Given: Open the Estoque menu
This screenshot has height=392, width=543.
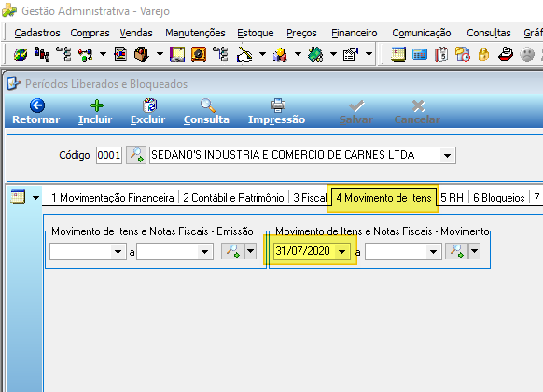Looking at the screenshot, I should coord(256,33).
